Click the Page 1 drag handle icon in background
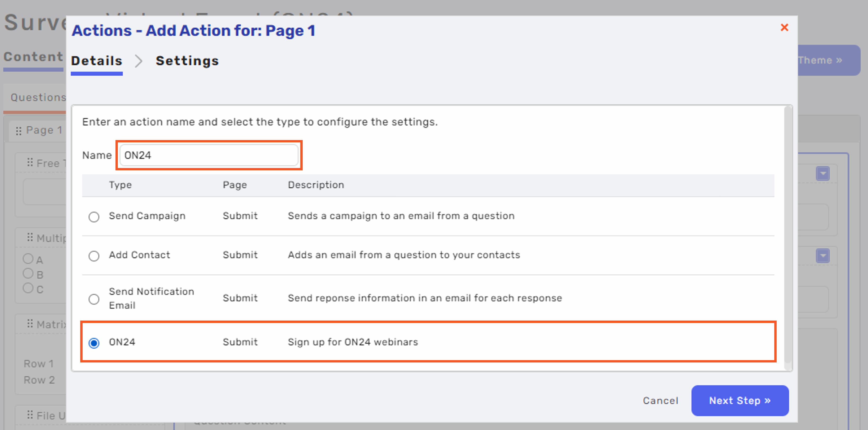The height and width of the screenshot is (430, 868). [x=18, y=131]
